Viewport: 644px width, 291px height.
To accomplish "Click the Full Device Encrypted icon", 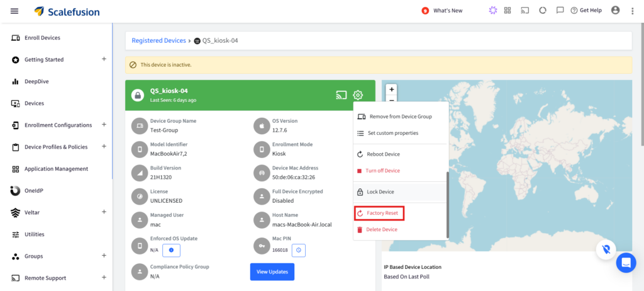I will point(262,196).
